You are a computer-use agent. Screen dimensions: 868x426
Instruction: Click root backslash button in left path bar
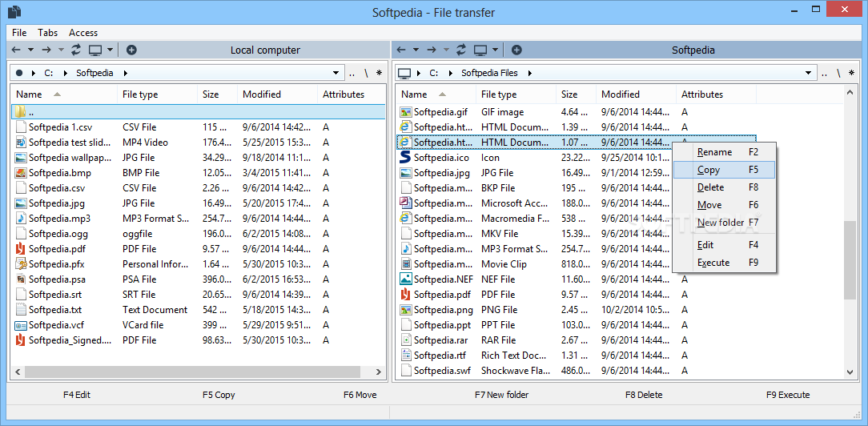366,73
